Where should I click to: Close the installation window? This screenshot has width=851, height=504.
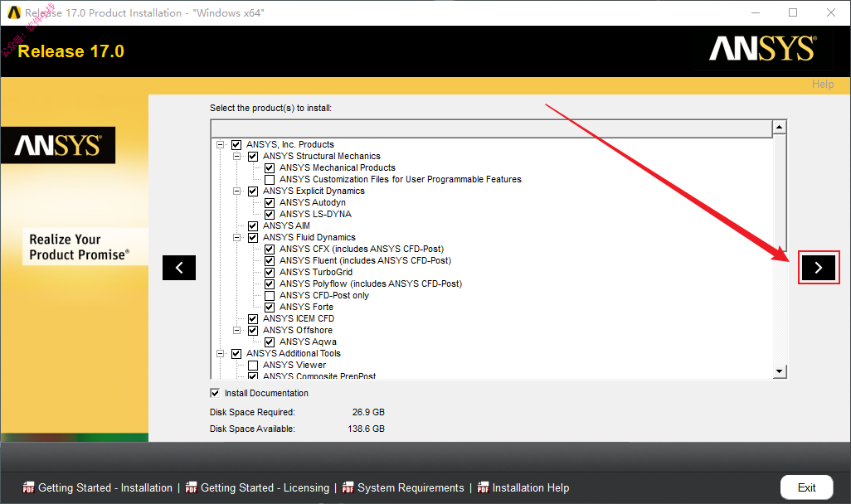click(x=831, y=12)
